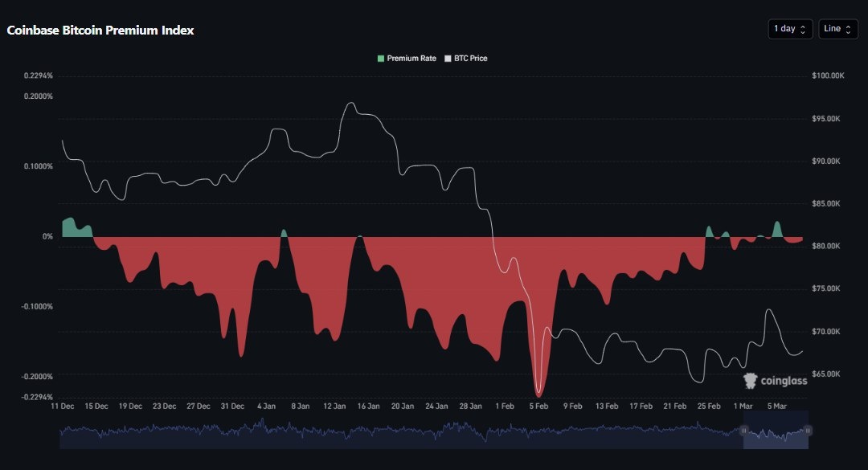Click the 5 Feb date label
This screenshot has width=868, height=470.
point(538,407)
